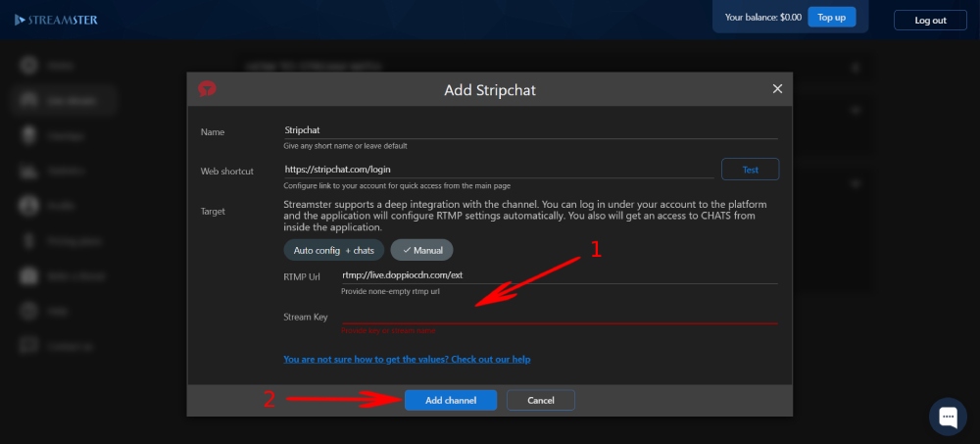Click the 'Target' label
980x444 pixels.
[213, 212]
